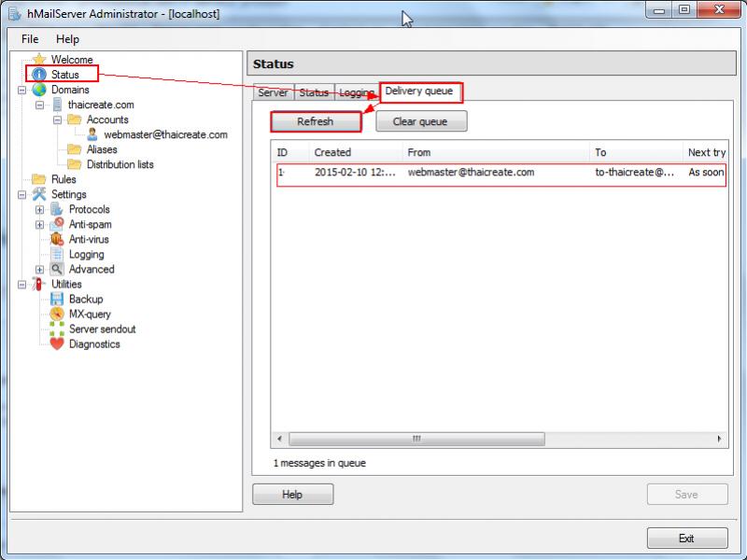
Task: Click the Distribution lists folder icon
Action: [75, 164]
